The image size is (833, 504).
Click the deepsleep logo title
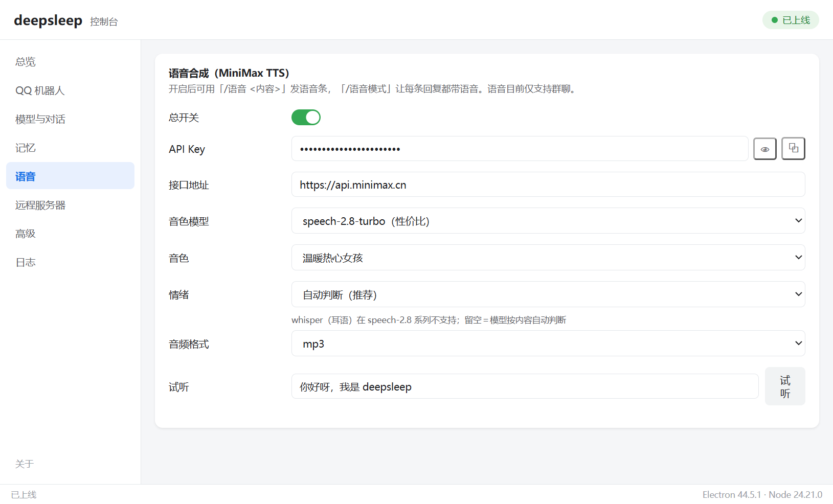48,20
